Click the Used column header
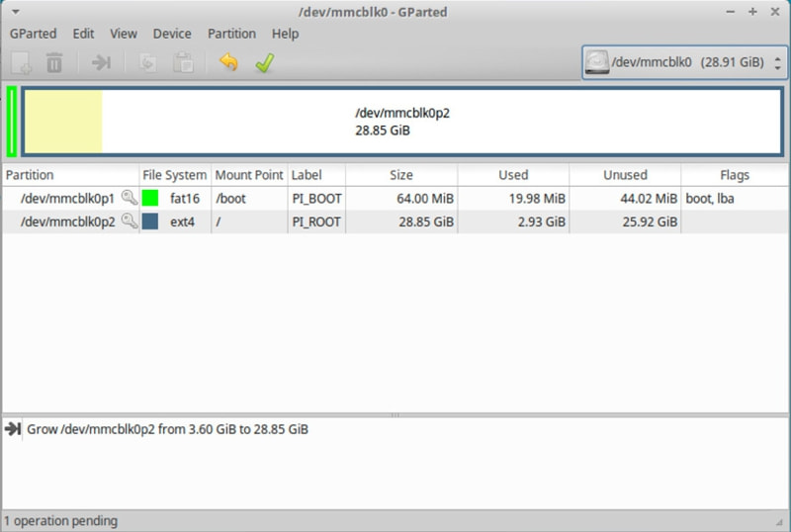Image resolution: width=791 pixels, height=532 pixels. pyautogui.click(x=513, y=175)
